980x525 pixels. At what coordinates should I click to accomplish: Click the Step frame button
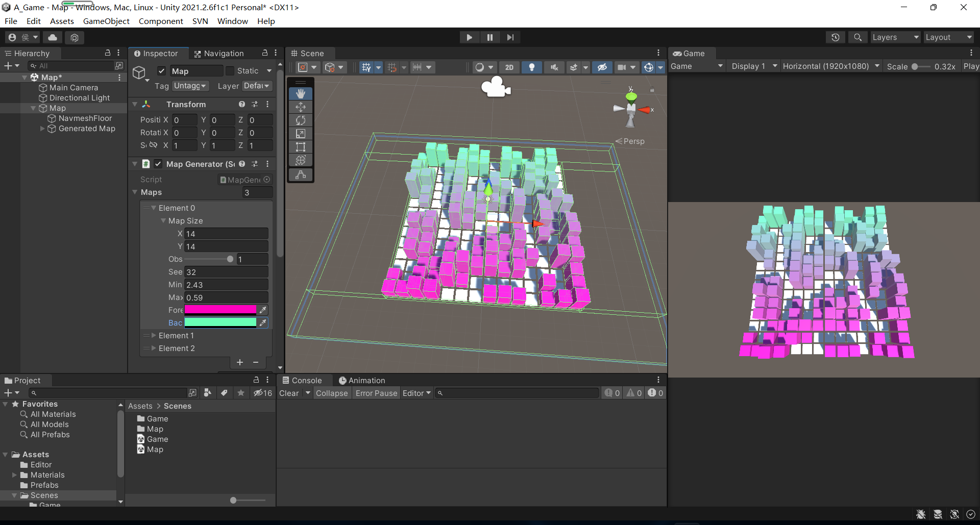510,37
